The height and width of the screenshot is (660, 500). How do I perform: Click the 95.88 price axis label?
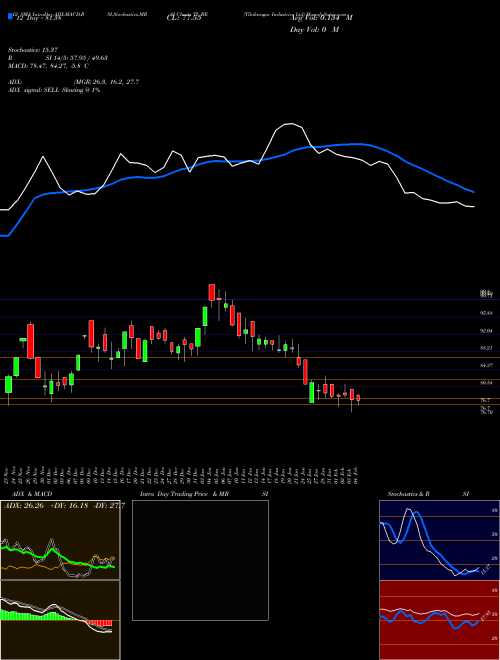click(486, 314)
